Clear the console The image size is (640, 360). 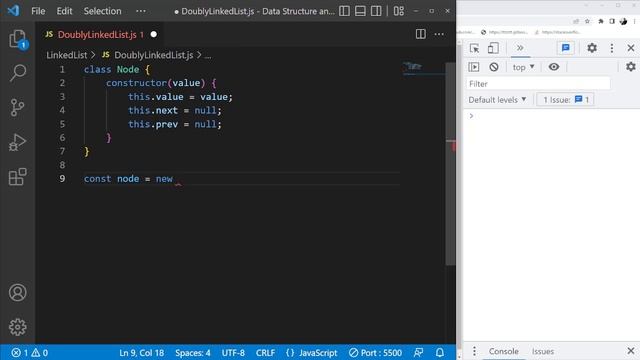pos(494,67)
